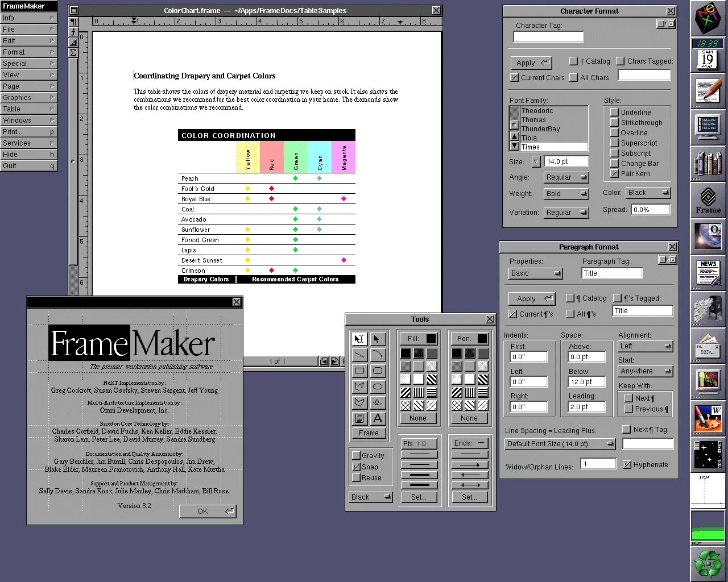The image size is (728, 582).
Task: Toggle the Underline style checkbox
Action: pyautogui.click(x=614, y=112)
